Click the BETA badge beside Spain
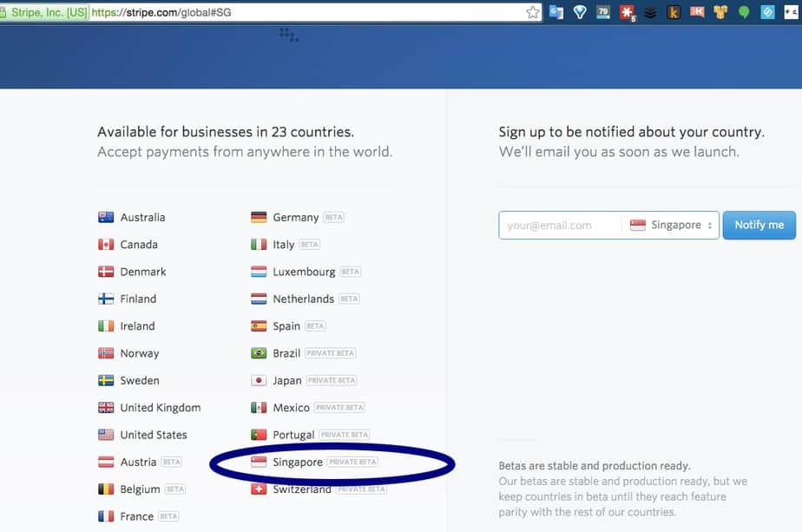This screenshot has height=532, width=802. (x=316, y=325)
